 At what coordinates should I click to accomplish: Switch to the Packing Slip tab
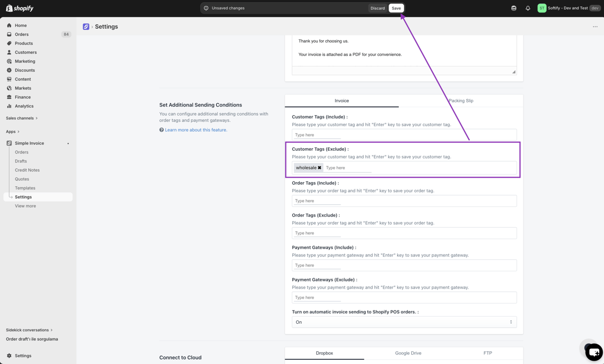pos(461,100)
